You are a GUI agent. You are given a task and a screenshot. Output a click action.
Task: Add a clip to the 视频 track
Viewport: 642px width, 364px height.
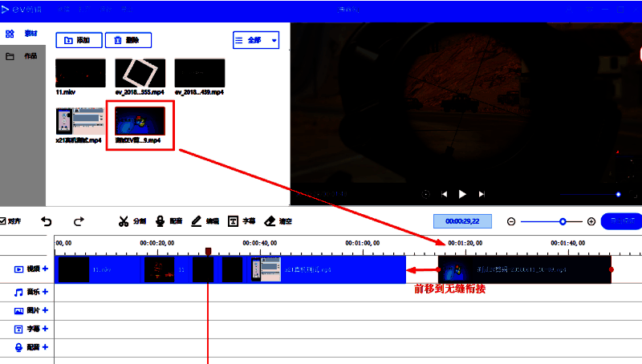[x=45, y=269]
